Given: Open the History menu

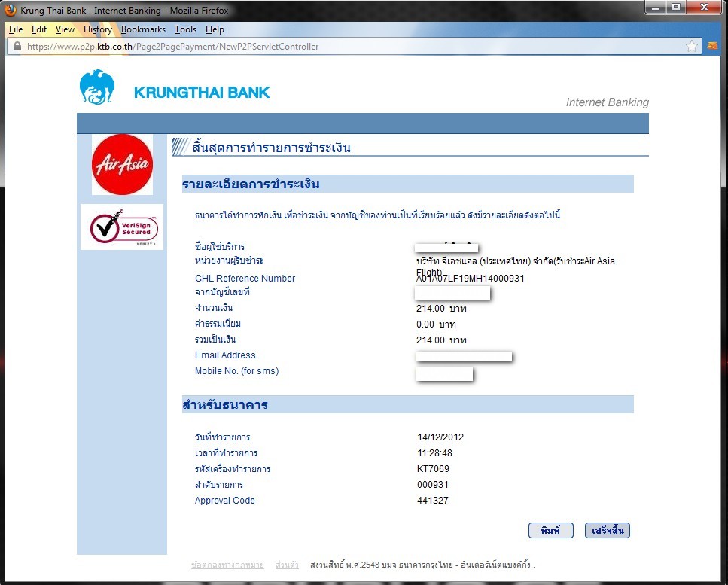Looking at the screenshot, I should coord(98,29).
